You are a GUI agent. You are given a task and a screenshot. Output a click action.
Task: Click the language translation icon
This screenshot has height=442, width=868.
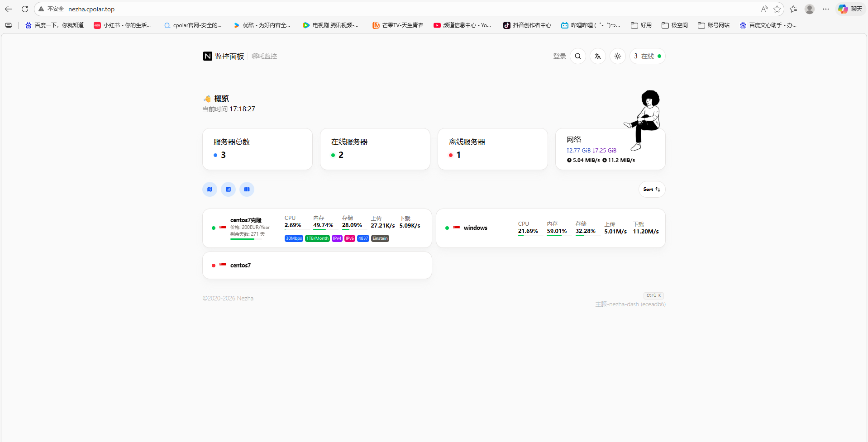click(x=598, y=56)
